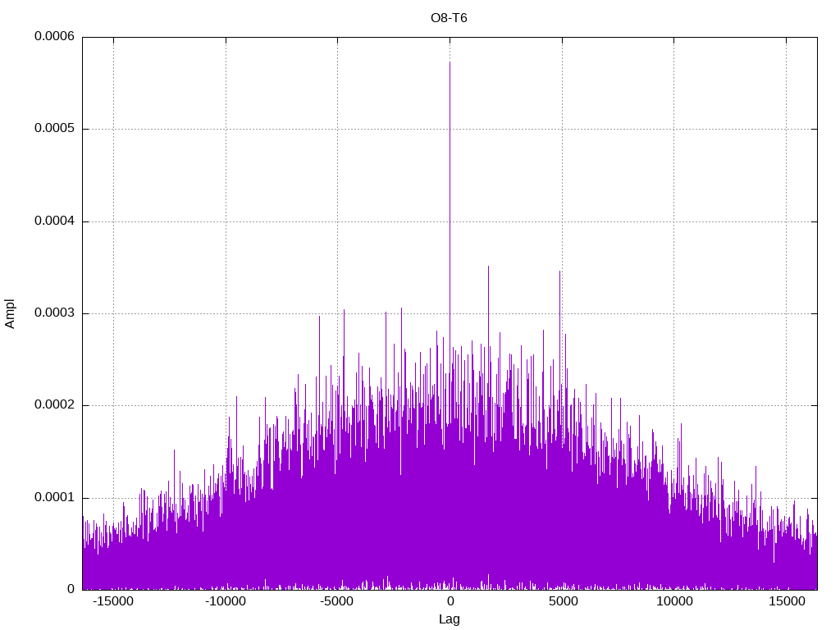Click x-axis tick label -15000
This screenshot has width=840, height=630.
113,601
